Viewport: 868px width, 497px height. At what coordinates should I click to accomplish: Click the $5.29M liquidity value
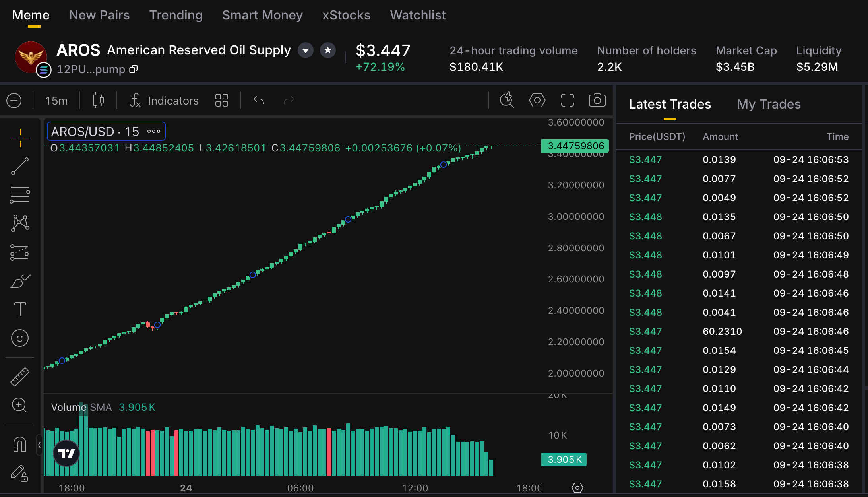[x=817, y=67]
